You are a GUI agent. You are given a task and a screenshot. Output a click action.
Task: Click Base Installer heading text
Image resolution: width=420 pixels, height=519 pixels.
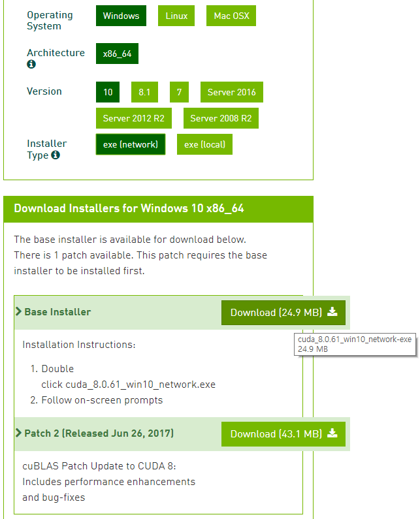(57, 312)
